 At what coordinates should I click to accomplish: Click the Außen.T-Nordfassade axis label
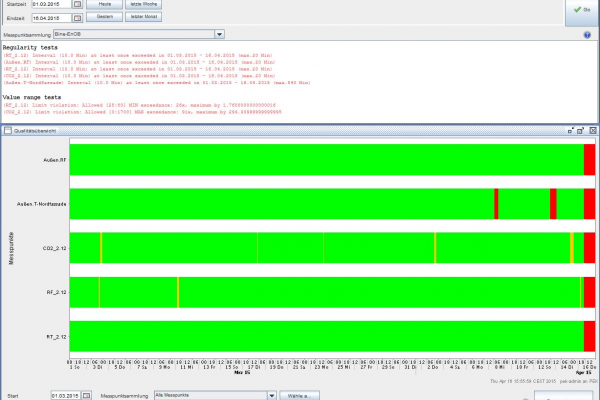tap(41, 204)
